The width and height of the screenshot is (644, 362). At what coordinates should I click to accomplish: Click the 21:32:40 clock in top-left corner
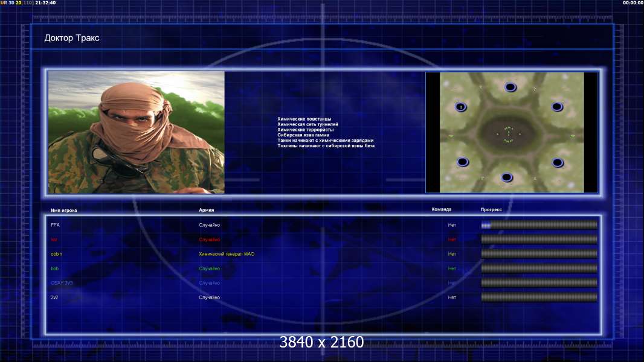[45, 2]
